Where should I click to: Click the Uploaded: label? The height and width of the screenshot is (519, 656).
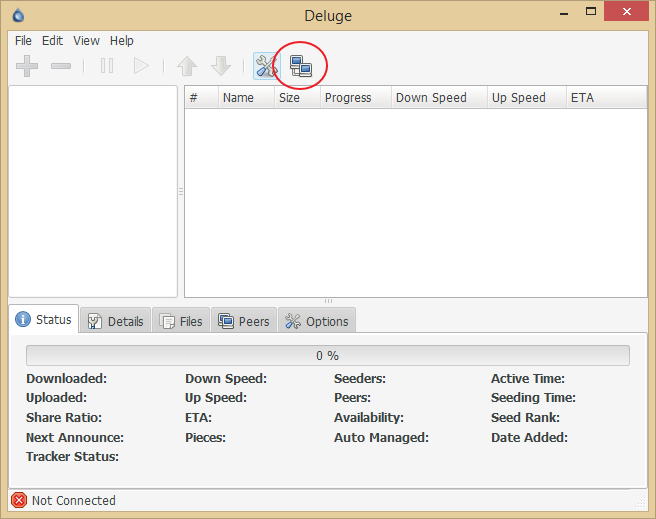[56, 397]
